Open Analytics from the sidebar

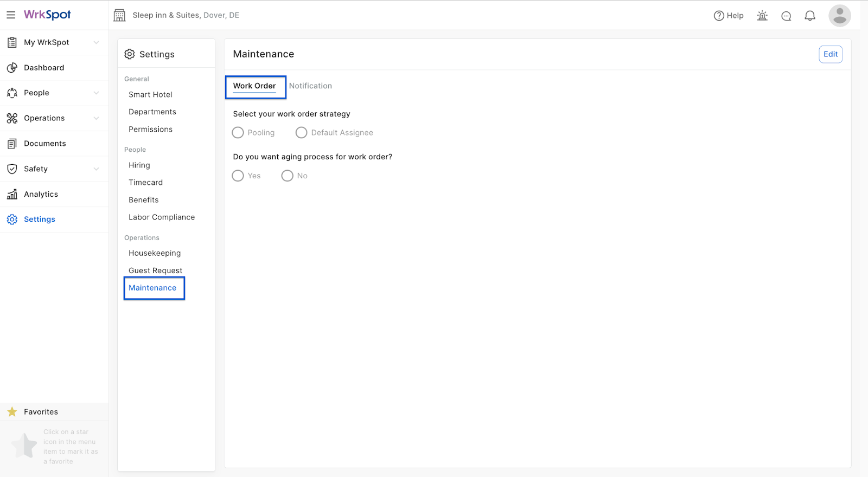[41, 194]
